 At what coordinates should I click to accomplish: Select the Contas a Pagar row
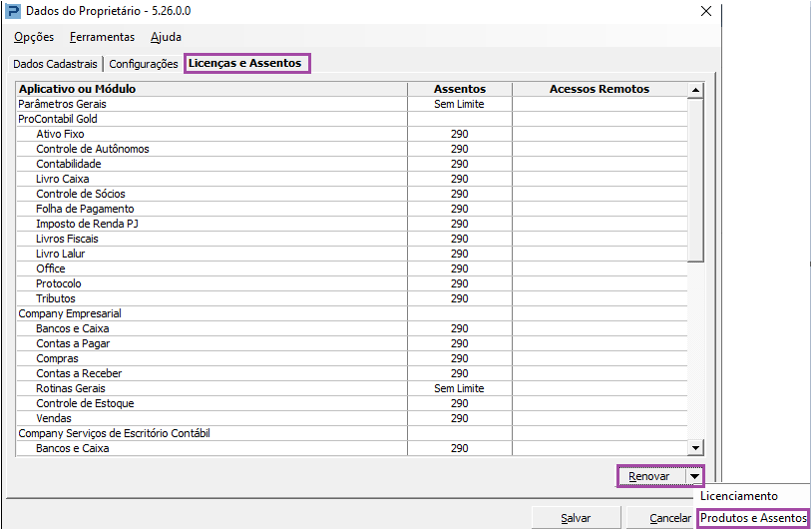(351, 344)
